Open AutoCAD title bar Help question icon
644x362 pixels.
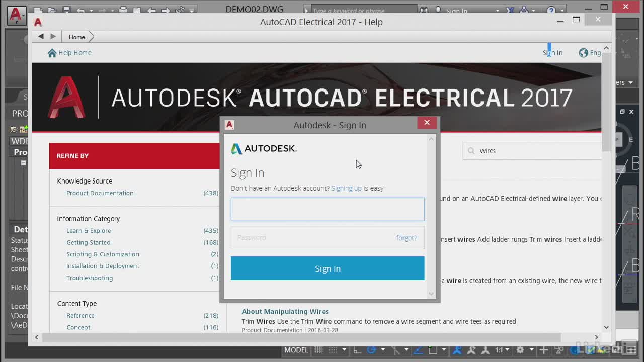tap(551, 10)
